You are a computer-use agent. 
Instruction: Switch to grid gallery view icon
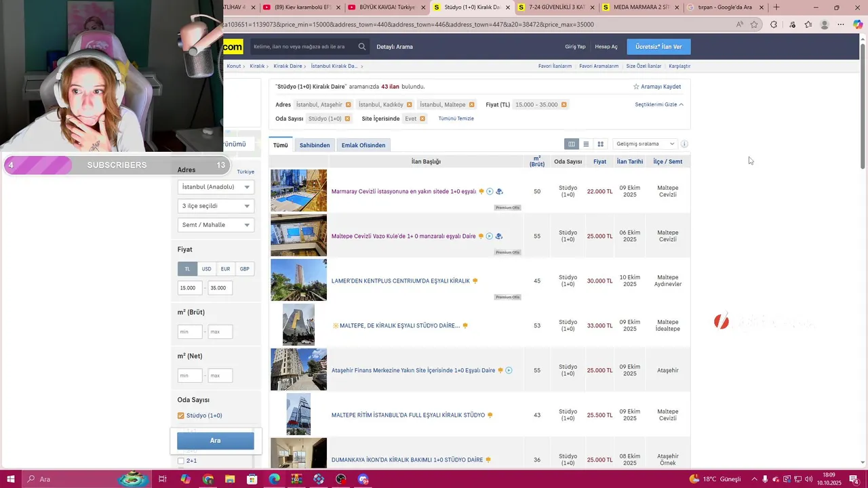600,144
